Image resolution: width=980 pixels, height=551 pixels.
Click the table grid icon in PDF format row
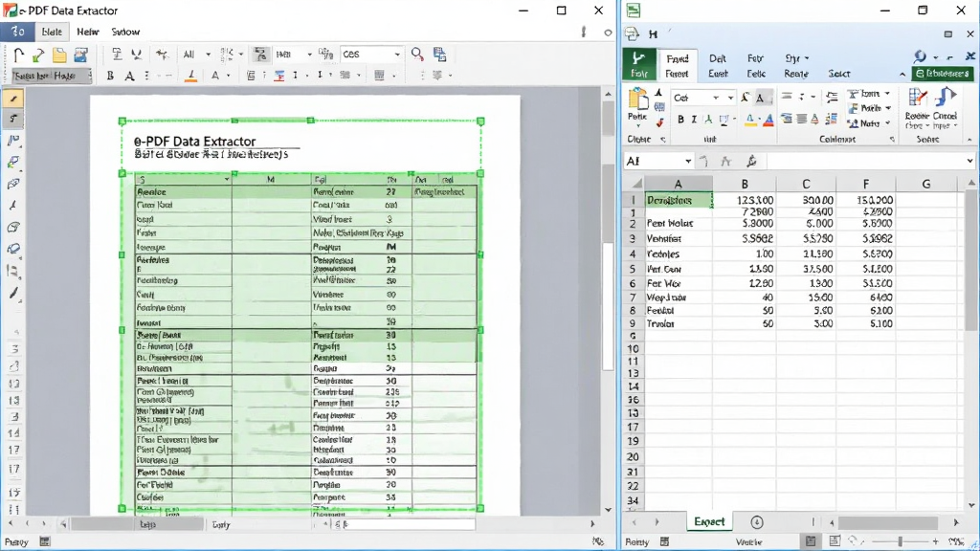coord(379,75)
